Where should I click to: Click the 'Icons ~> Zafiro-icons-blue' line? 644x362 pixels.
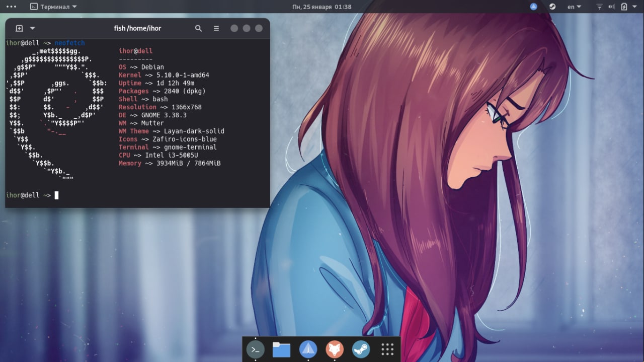pos(168,139)
